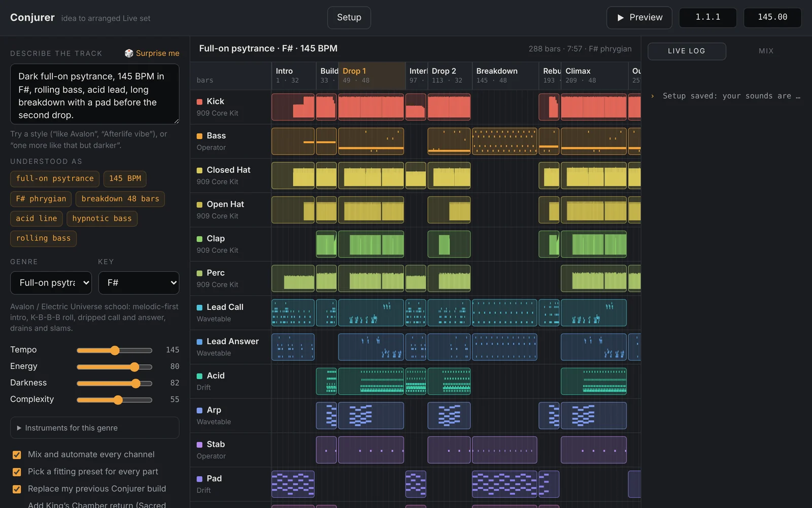Click the Lead Call track cyan square
The image size is (812, 508).
click(199, 307)
